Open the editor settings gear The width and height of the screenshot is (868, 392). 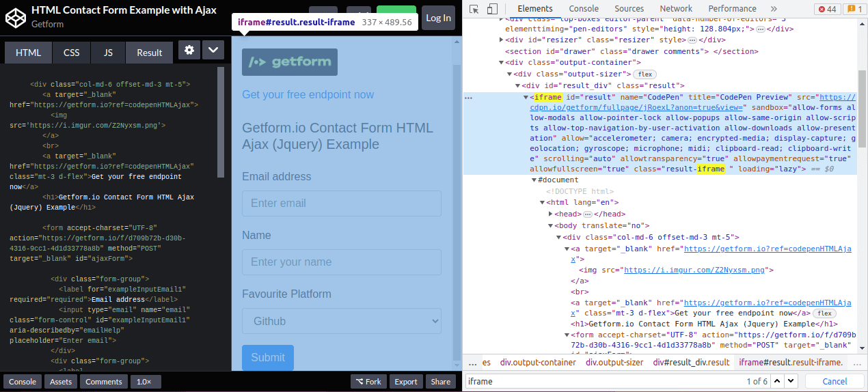pos(189,51)
